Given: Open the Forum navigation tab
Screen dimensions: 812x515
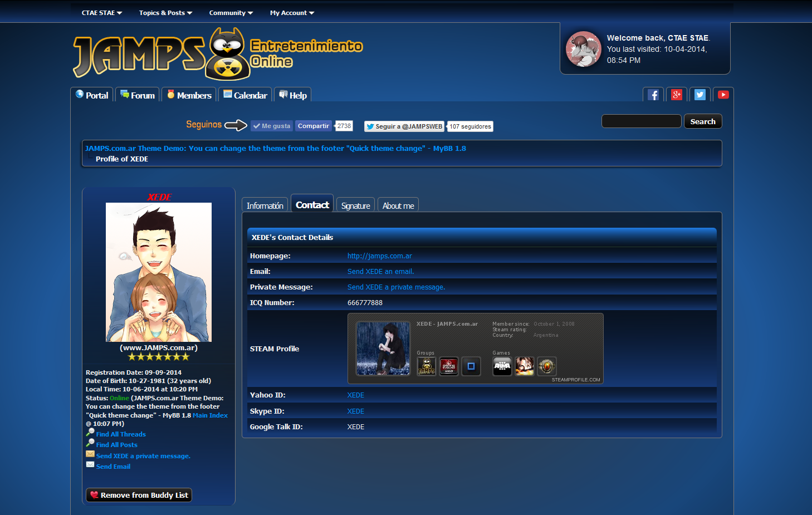Looking at the screenshot, I should pyautogui.click(x=138, y=95).
